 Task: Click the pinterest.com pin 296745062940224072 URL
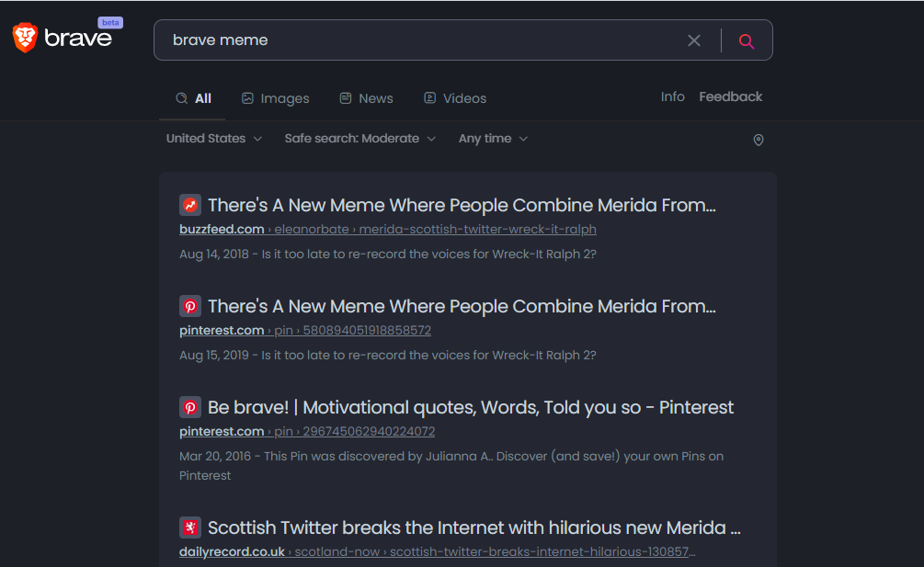point(307,432)
